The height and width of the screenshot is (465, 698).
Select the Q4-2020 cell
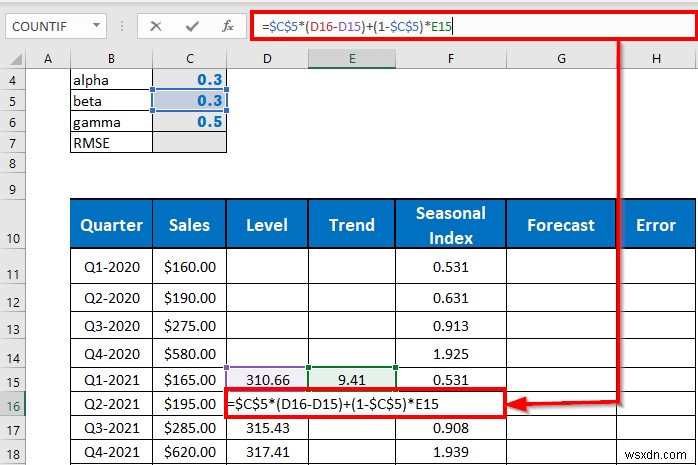[111, 353]
